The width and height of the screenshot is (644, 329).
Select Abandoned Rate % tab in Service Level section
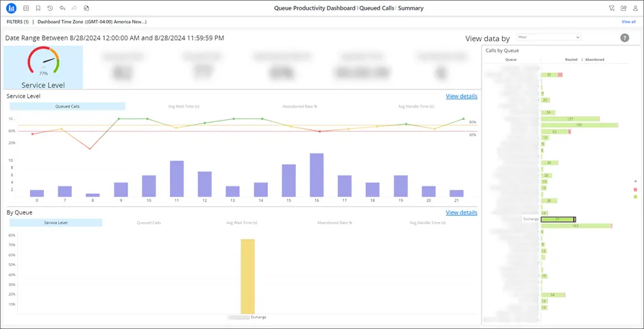[300, 106]
